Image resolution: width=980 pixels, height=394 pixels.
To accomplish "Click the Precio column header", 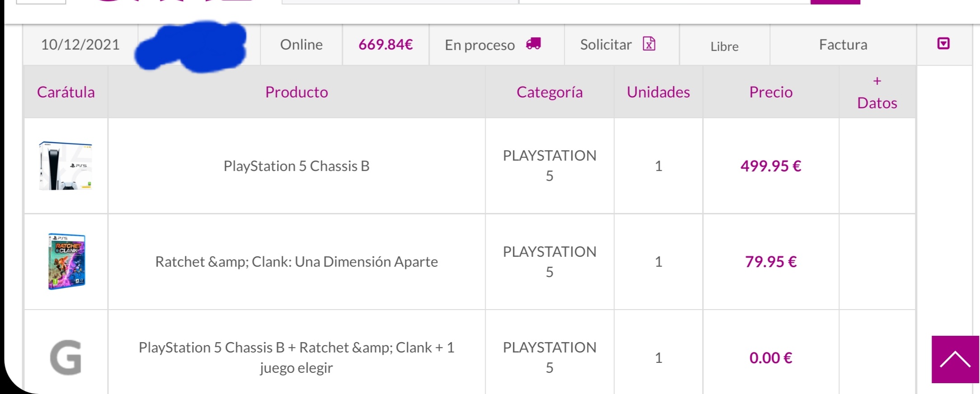I will pyautogui.click(x=771, y=92).
